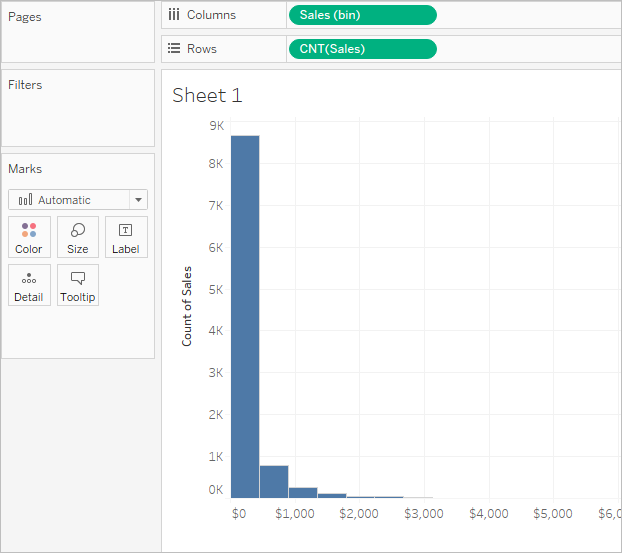
Task: Open the Color marks card
Action: pos(29,237)
